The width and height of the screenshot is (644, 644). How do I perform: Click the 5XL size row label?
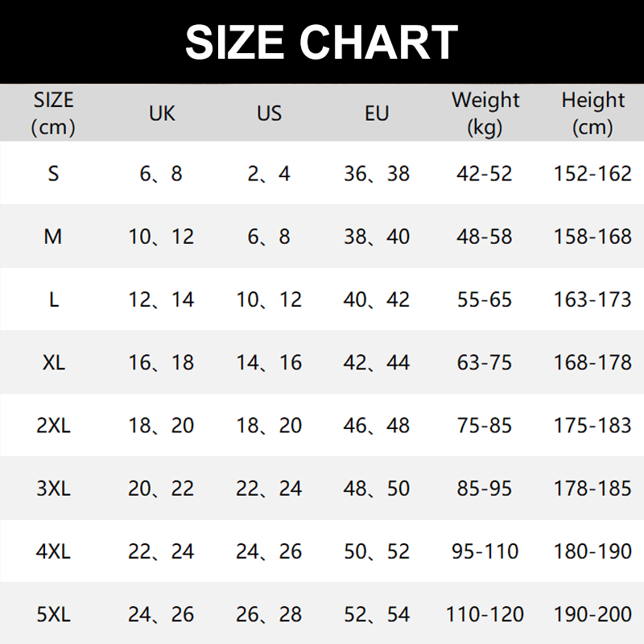[x=53, y=615]
